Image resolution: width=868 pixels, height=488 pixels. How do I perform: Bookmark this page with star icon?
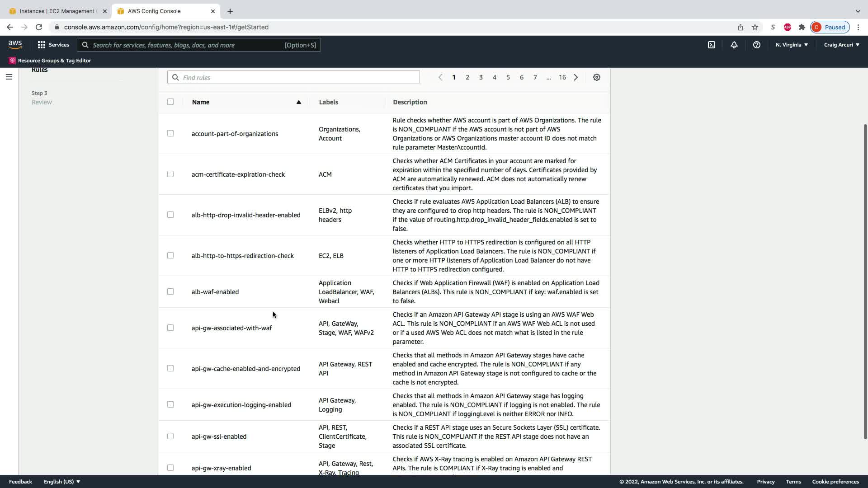click(755, 27)
